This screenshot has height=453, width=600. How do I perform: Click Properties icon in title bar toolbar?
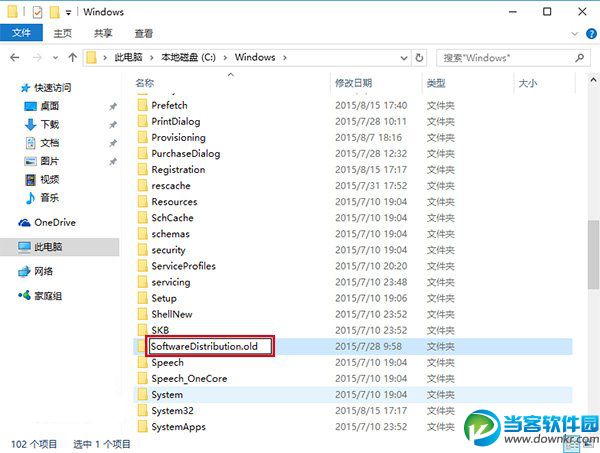click(x=37, y=12)
